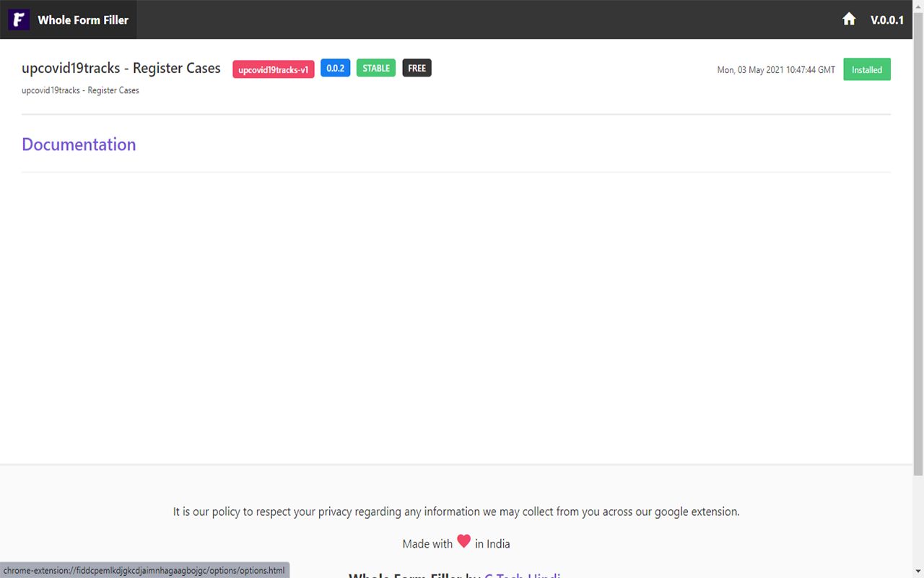Click the green Installed button

tap(867, 69)
